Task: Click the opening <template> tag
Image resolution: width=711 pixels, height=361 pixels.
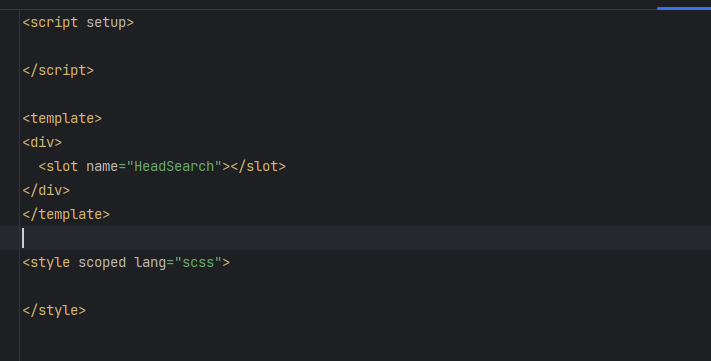Action: pyautogui.click(x=62, y=118)
